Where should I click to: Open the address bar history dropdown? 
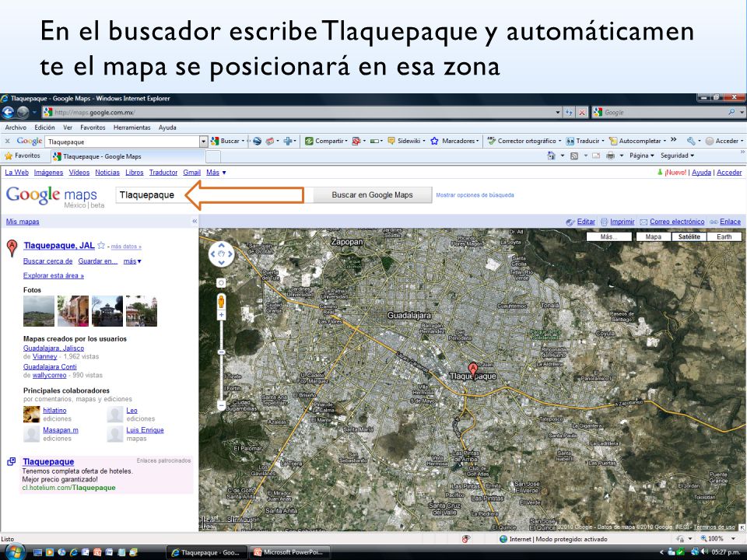558,112
